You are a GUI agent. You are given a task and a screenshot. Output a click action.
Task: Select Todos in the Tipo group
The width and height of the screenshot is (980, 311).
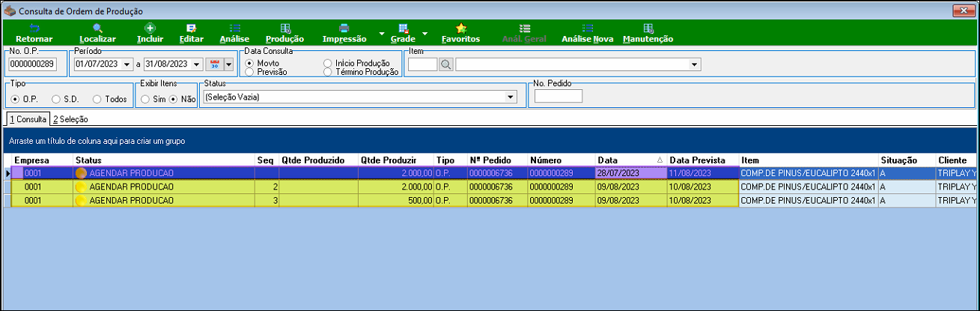tap(97, 99)
